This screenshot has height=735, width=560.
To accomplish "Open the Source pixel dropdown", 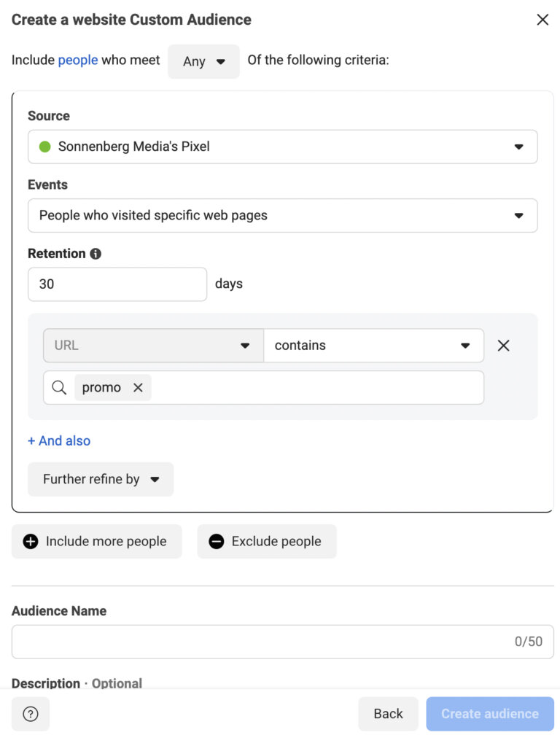I will 518,146.
